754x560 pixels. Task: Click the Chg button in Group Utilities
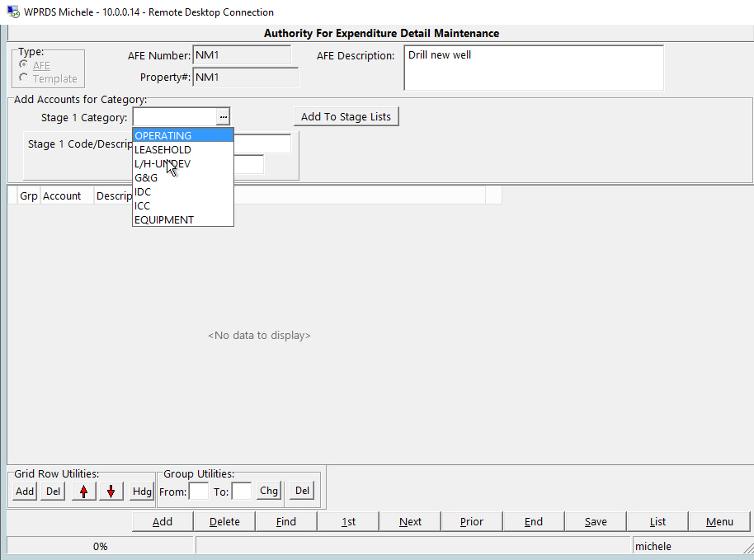click(x=268, y=490)
